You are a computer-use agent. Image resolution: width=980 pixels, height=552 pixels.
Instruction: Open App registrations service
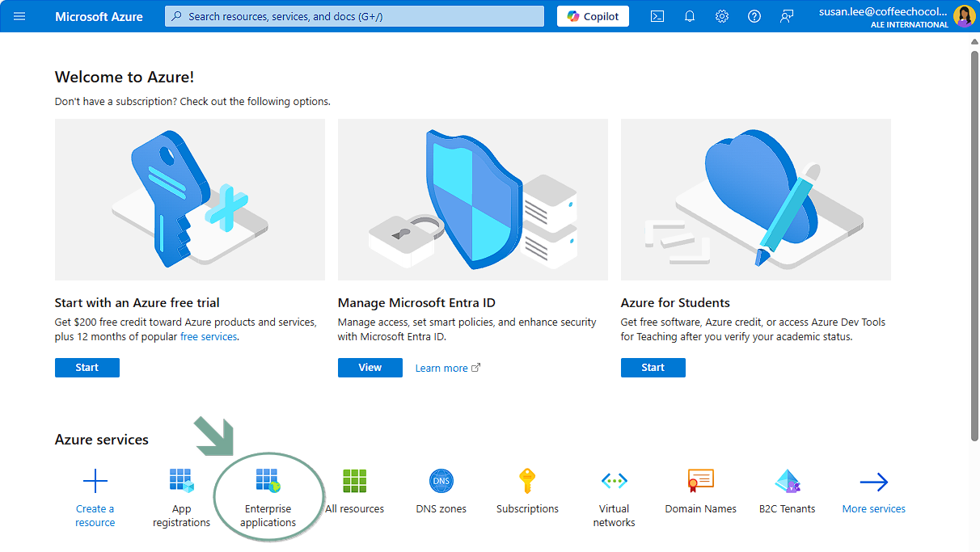click(181, 481)
